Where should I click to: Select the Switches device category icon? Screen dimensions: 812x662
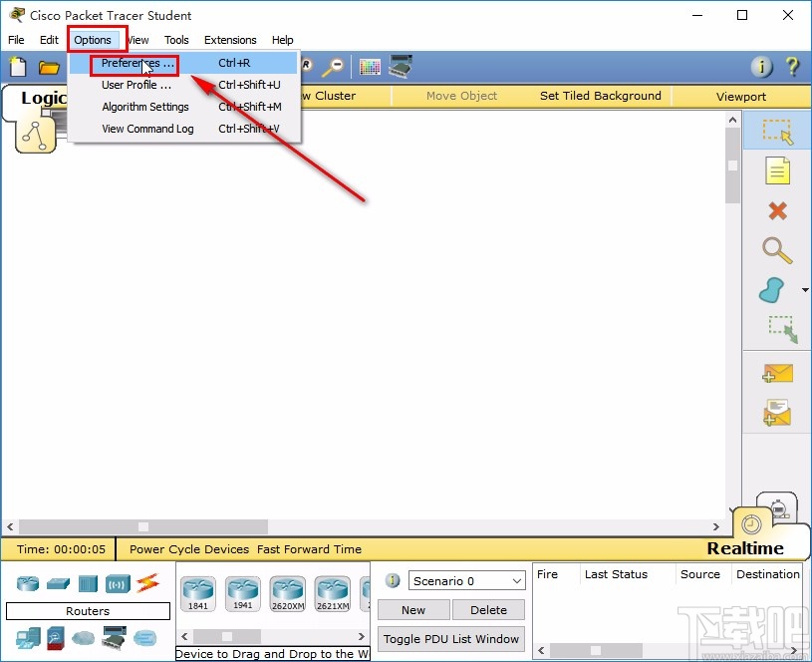coord(58,583)
